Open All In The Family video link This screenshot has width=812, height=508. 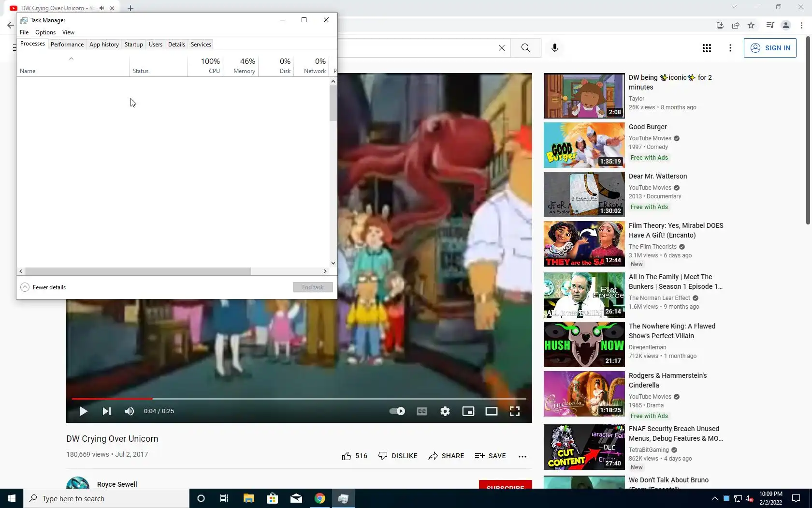click(x=676, y=282)
